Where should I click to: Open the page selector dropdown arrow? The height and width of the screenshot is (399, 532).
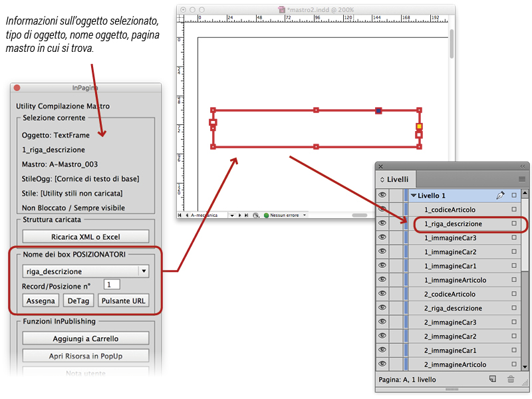point(231,215)
